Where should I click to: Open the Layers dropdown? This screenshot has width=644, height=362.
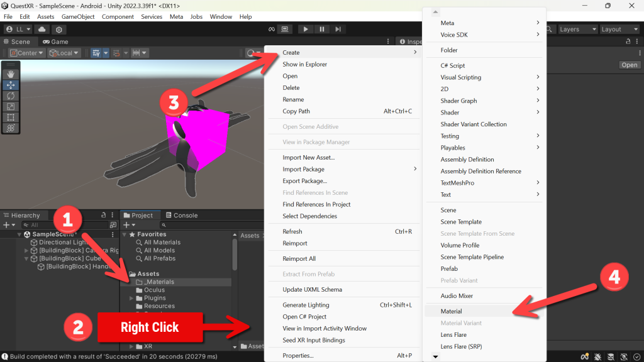pyautogui.click(x=577, y=29)
